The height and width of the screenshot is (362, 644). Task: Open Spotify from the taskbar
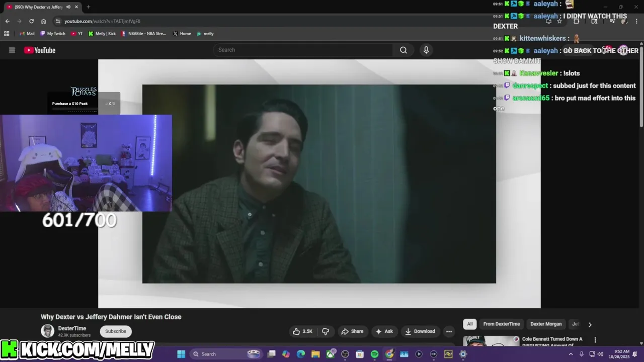374,354
